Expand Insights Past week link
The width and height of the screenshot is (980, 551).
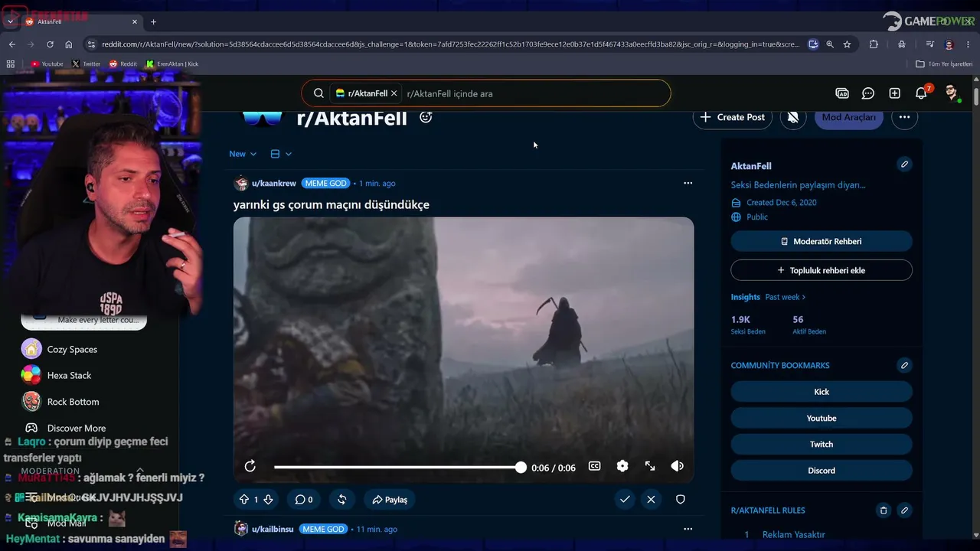coord(786,297)
